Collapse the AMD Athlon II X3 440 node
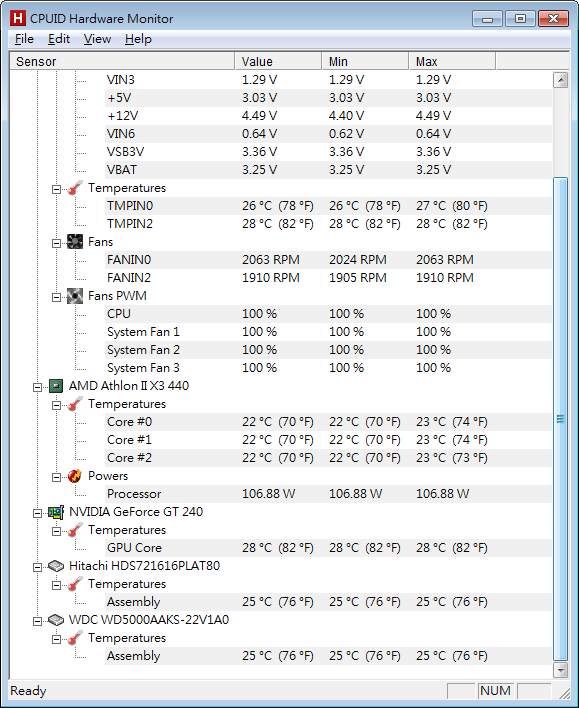 (37, 387)
